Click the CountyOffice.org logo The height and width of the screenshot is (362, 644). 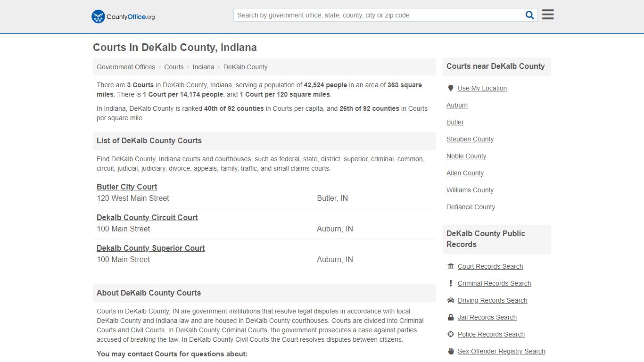pos(123,16)
